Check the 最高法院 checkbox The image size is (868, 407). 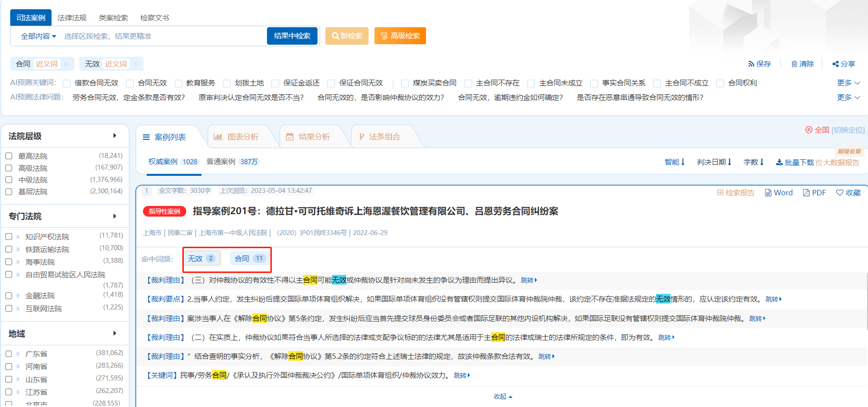point(9,156)
